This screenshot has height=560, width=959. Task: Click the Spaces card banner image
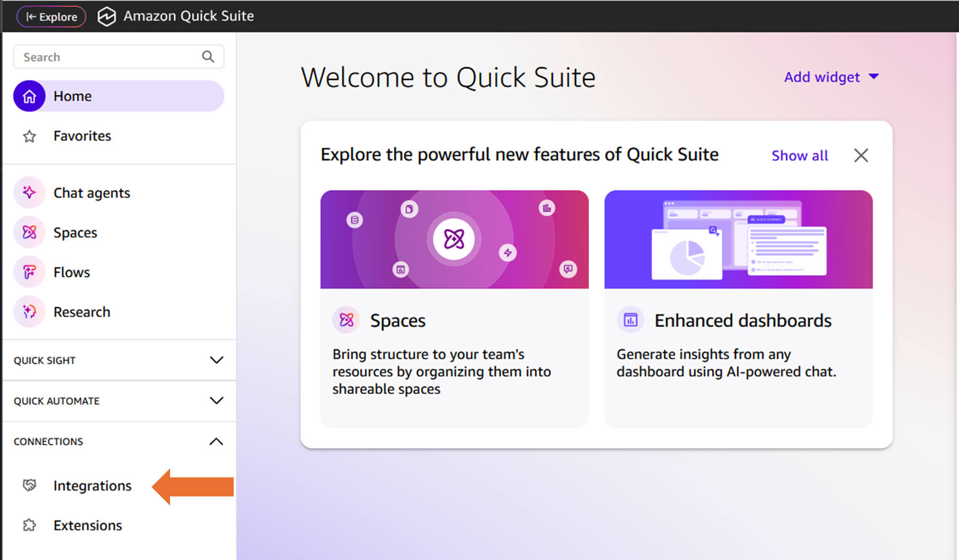(455, 239)
